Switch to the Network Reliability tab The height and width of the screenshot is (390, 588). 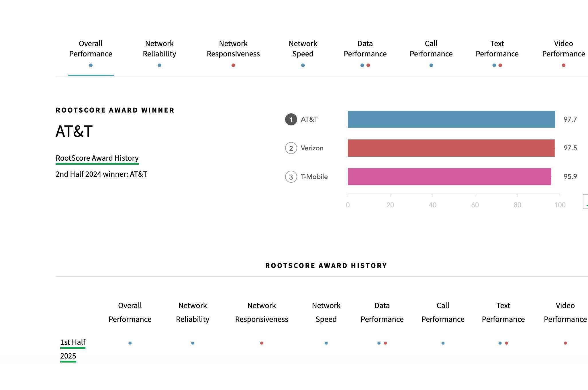click(159, 54)
